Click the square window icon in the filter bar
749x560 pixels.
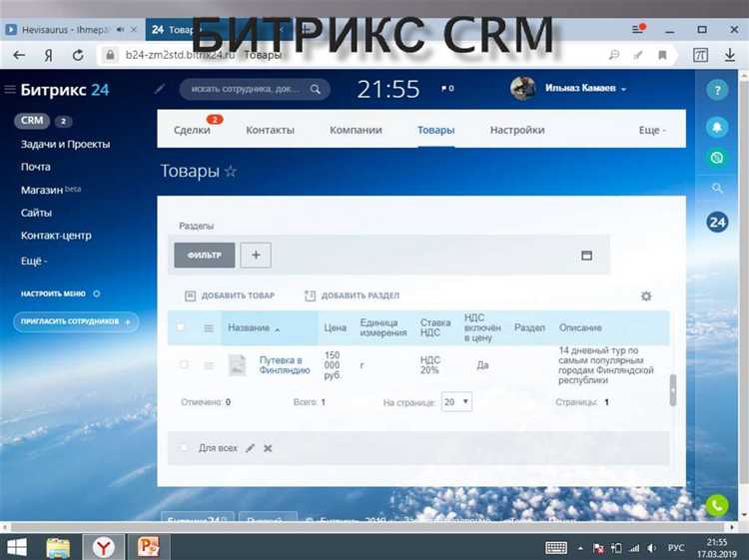coord(586,256)
